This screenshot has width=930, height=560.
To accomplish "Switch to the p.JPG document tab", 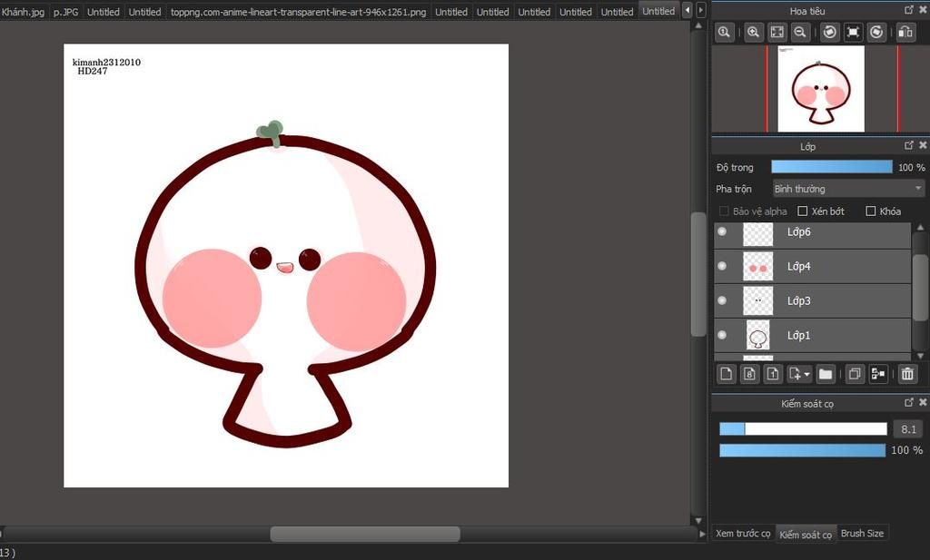I will pyautogui.click(x=65, y=11).
